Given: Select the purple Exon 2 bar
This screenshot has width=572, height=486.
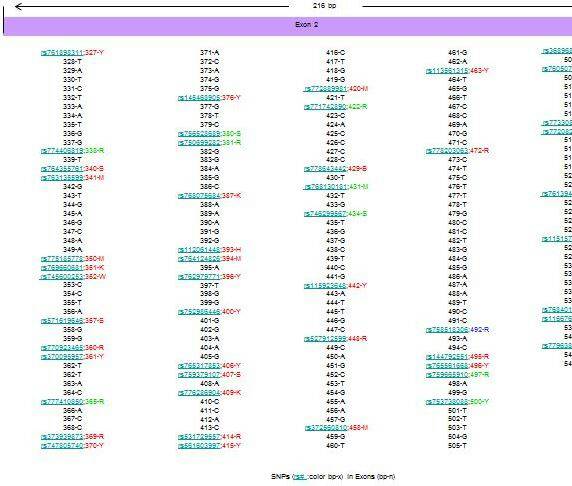Looking at the screenshot, I should 288,26.
